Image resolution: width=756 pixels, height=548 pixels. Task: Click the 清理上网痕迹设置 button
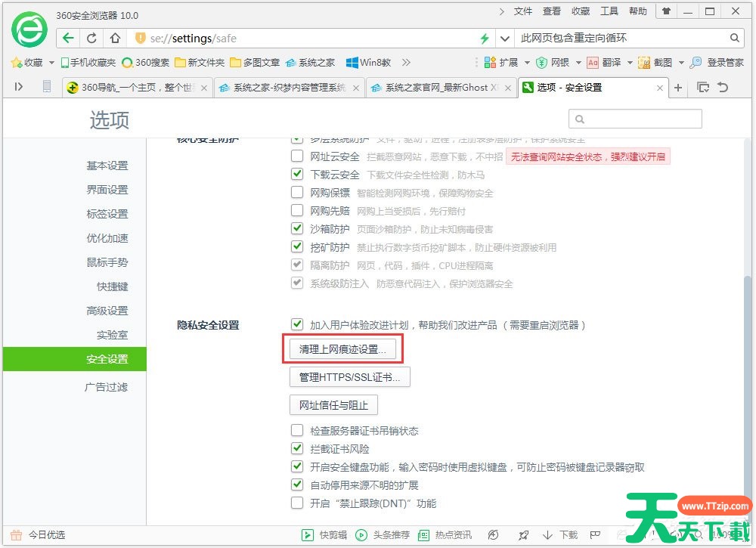[x=342, y=349]
